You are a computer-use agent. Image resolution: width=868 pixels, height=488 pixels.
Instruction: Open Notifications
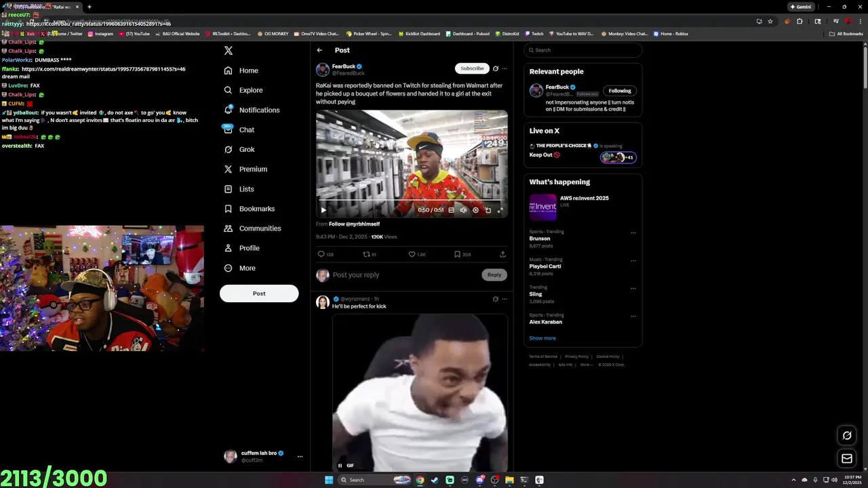click(252, 110)
